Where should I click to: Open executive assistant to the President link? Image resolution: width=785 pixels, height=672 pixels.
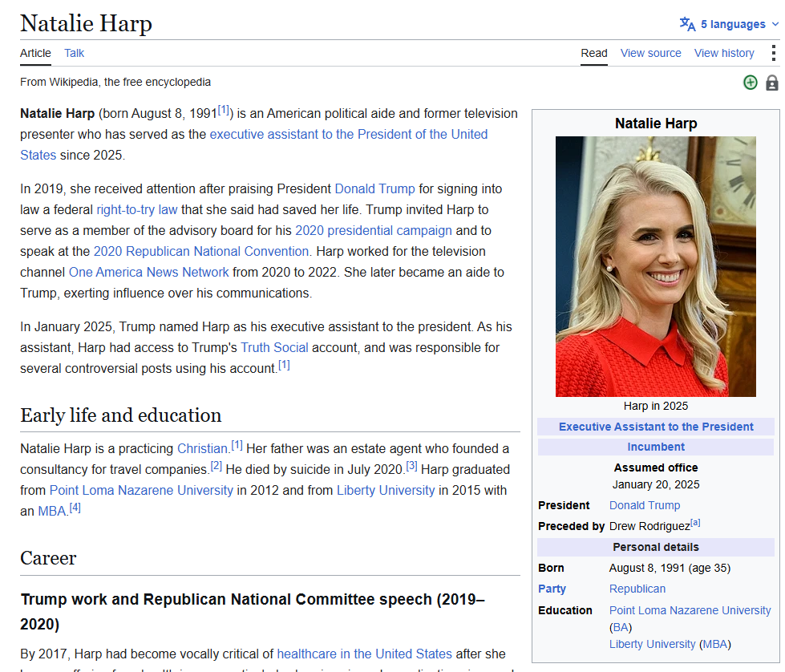click(x=349, y=134)
